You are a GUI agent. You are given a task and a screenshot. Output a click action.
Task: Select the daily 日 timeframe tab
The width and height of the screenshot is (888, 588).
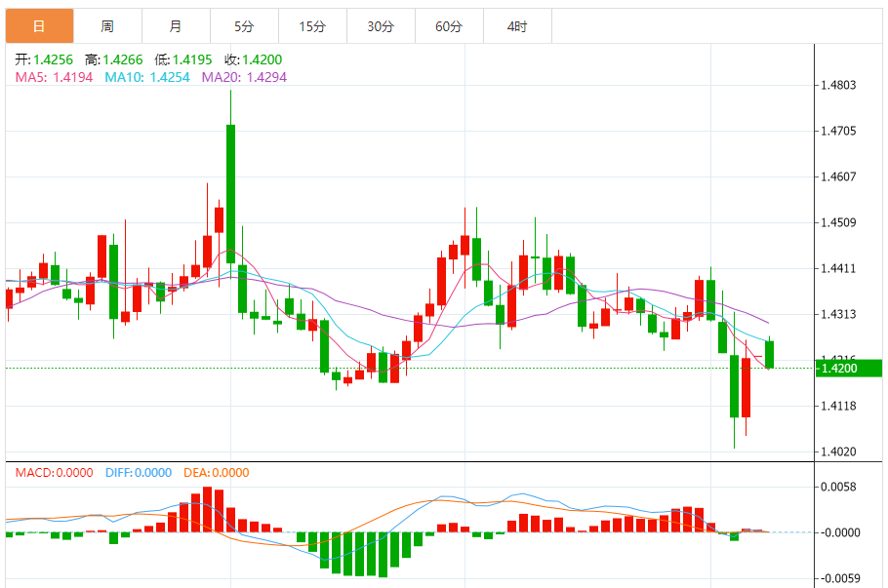click(x=40, y=26)
